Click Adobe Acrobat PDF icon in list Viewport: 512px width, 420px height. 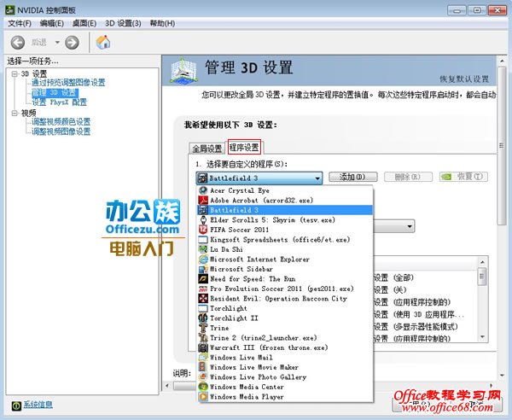(203, 200)
